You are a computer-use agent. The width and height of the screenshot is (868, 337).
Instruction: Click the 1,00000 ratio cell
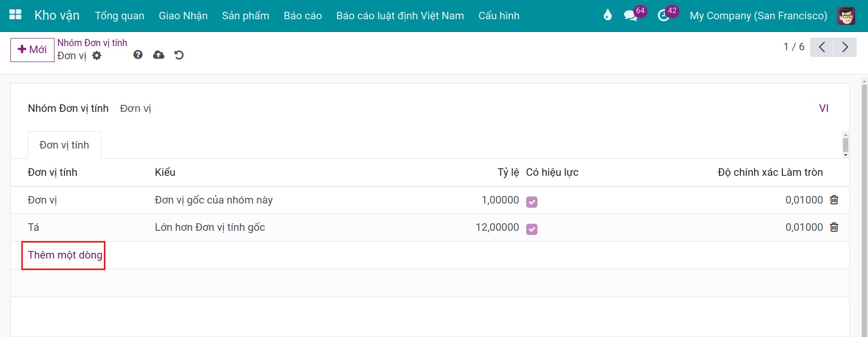click(x=500, y=200)
